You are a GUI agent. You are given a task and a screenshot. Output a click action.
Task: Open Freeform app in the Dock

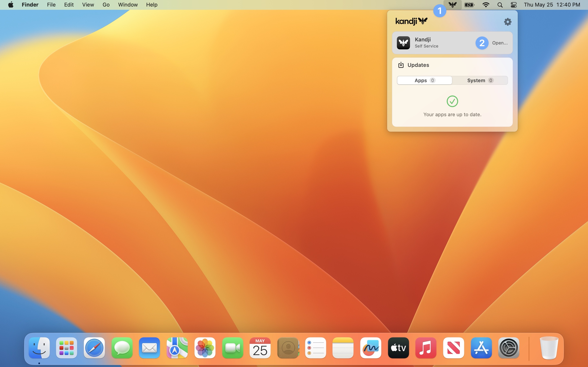(371, 348)
